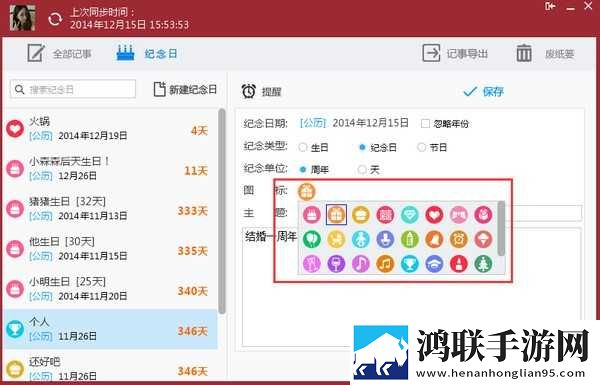This screenshot has height=385, width=600.
Task: Open the 猪猪生日 [32天] entry
Action: tap(110, 209)
